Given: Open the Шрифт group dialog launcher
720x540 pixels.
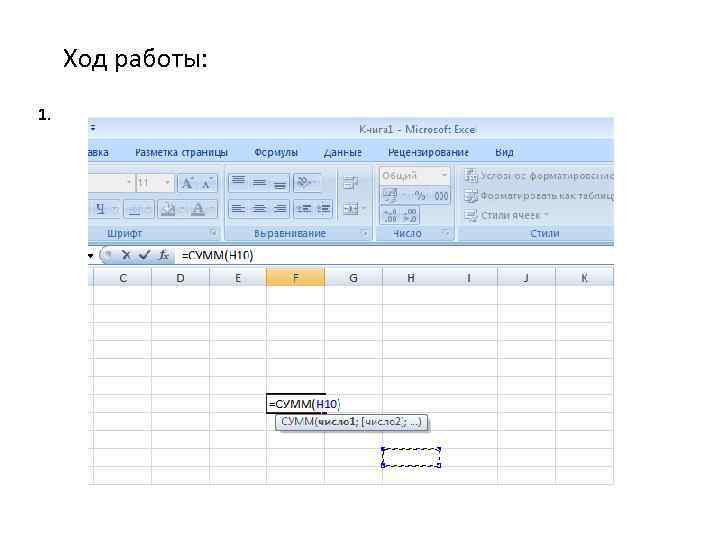Looking at the screenshot, I should 213,233.
